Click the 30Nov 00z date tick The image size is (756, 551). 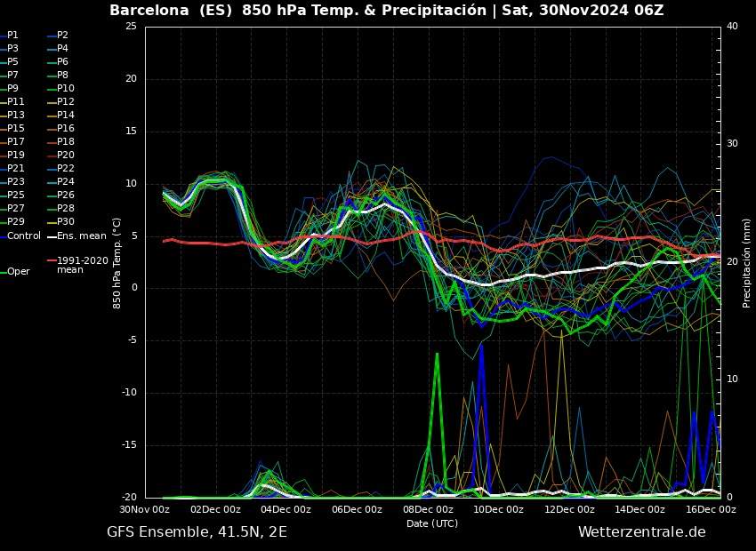point(145,509)
